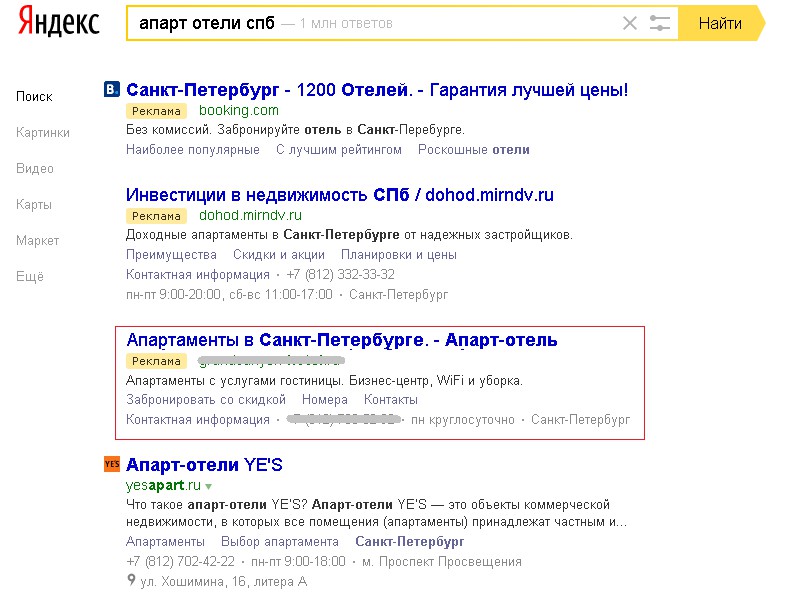Click Реклама label under Апарт-отель ad
789x594 pixels.
(x=156, y=361)
